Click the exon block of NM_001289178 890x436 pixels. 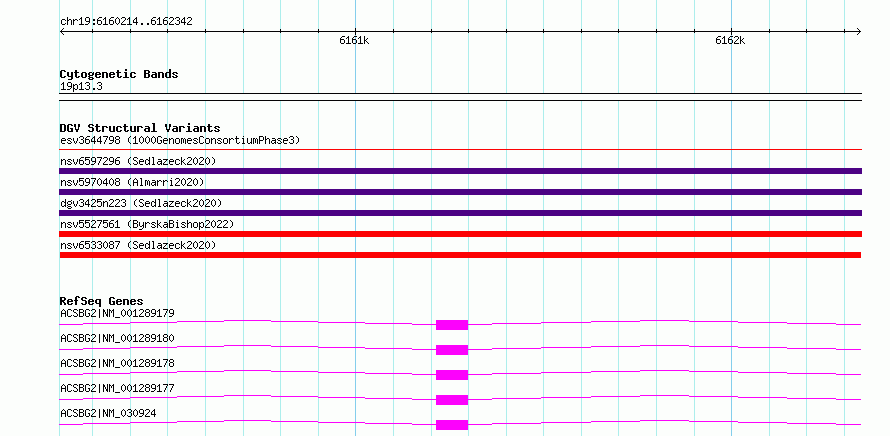click(452, 375)
